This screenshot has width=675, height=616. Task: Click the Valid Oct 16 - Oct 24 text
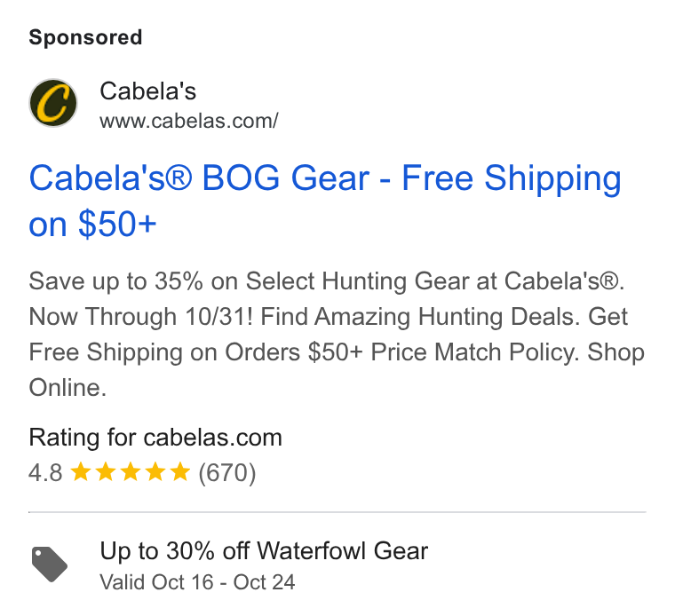197,582
